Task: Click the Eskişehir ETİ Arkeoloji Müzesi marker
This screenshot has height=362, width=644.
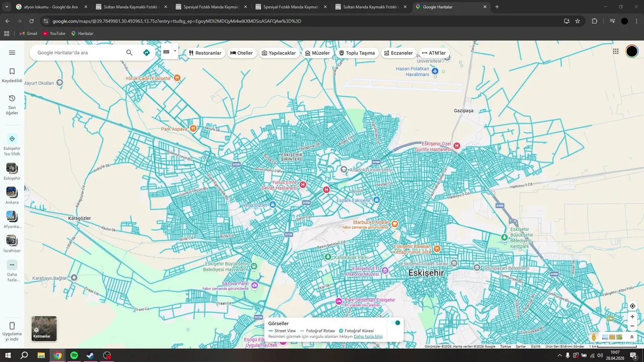Action: coord(385,270)
